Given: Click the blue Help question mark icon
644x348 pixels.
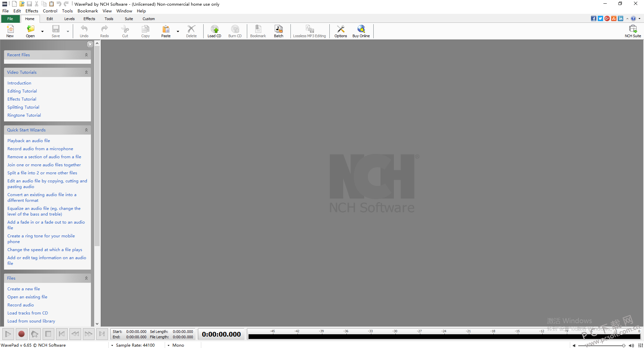Looking at the screenshot, I should point(633,18).
